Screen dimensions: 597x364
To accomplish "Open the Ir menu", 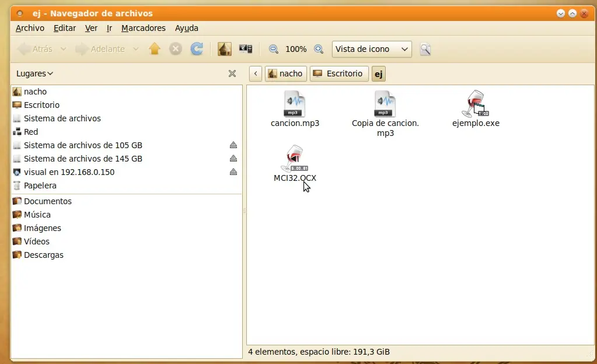I will point(109,28).
